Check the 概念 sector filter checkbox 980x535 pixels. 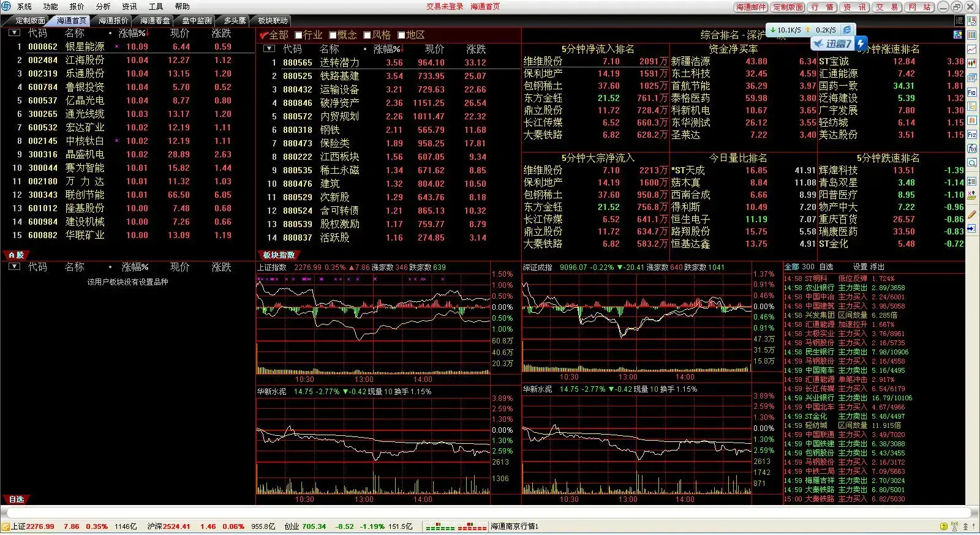click(333, 36)
